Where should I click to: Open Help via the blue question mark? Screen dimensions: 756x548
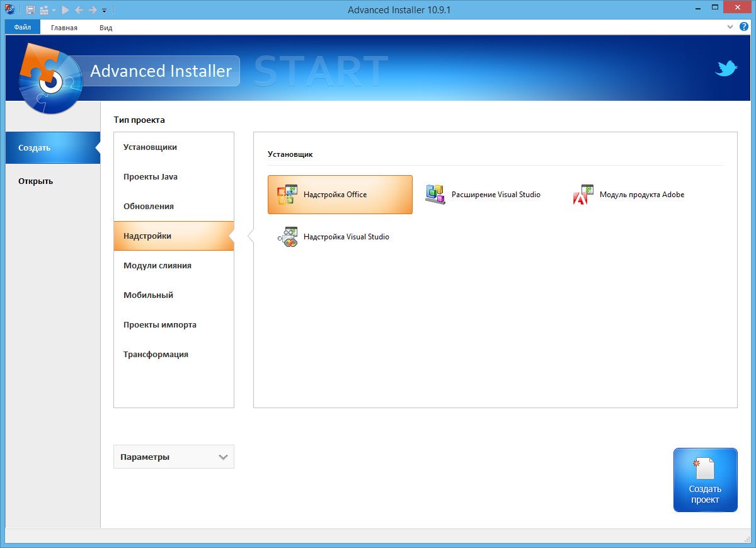click(743, 26)
